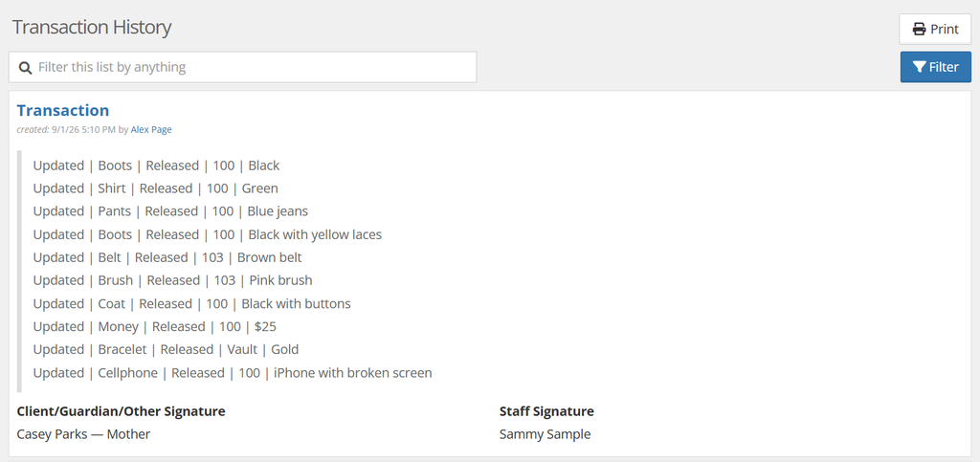Focus the 'Filter this list by anything' field

coord(242,67)
